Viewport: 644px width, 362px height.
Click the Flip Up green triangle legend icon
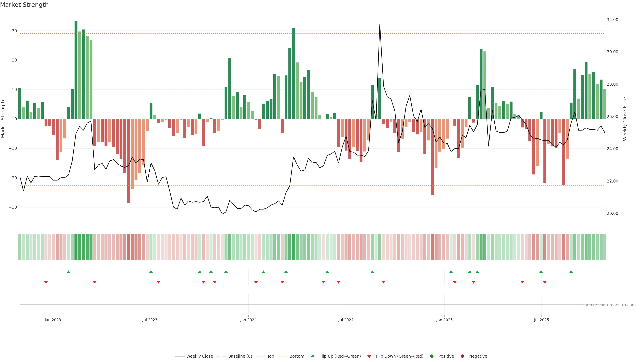tap(312, 356)
